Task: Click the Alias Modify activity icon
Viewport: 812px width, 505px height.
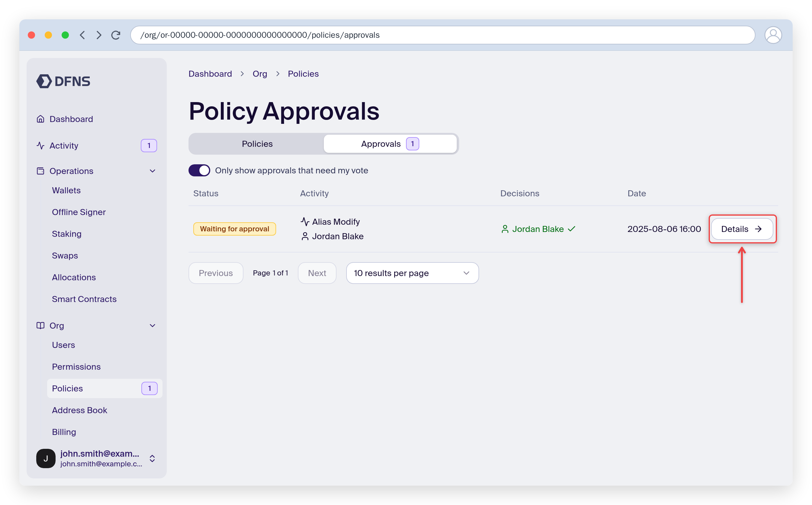Action: point(304,222)
